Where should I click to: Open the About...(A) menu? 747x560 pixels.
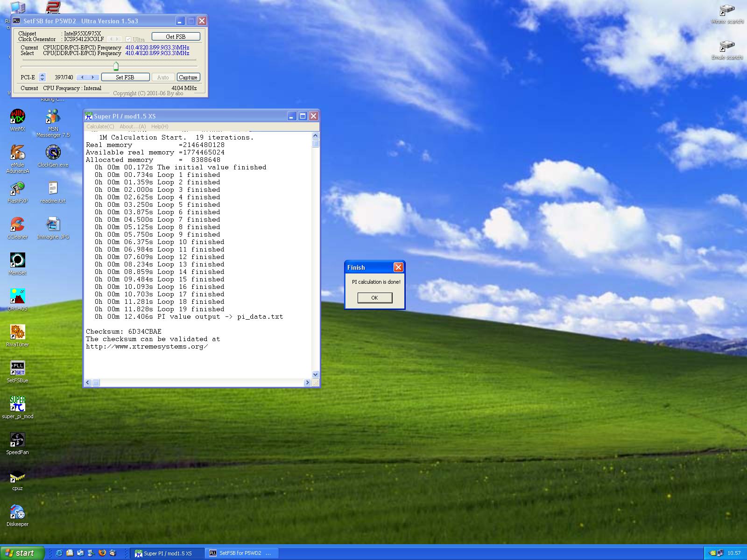click(x=133, y=126)
